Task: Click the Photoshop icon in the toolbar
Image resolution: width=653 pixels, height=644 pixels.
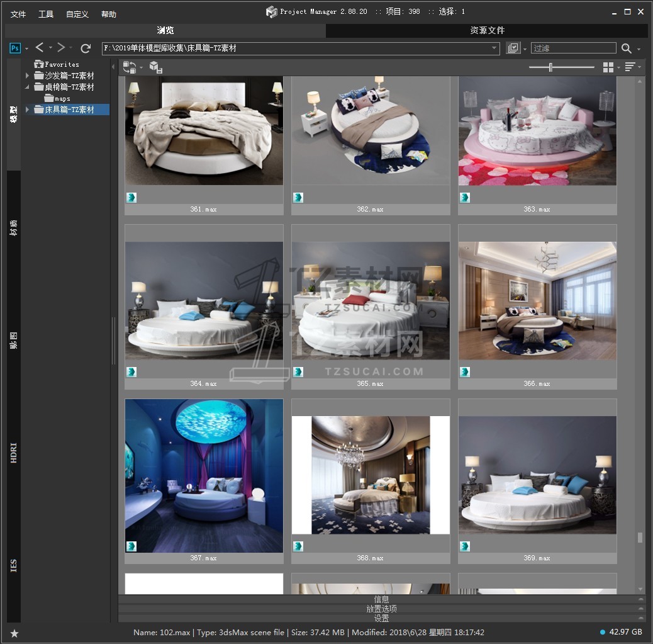Action: pyautogui.click(x=15, y=48)
